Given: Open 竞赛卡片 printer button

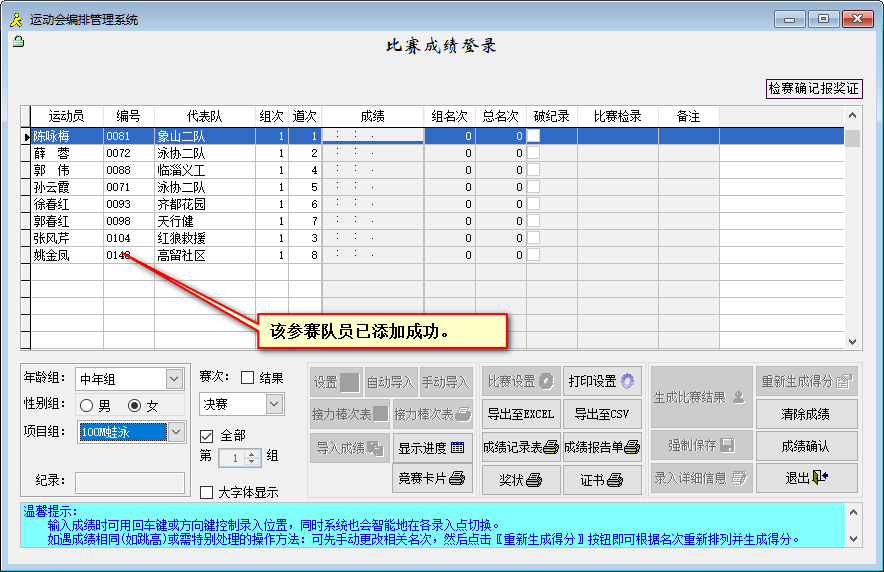Looking at the screenshot, I should pos(432,479).
